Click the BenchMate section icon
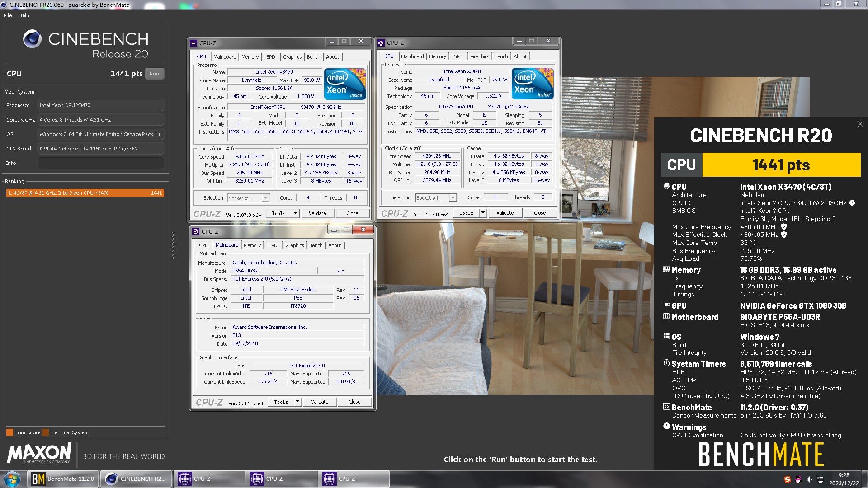 [x=666, y=407]
